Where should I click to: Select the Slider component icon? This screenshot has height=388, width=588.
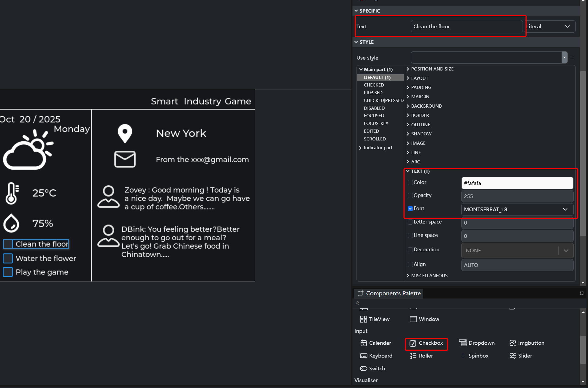(x=512, y=356)
